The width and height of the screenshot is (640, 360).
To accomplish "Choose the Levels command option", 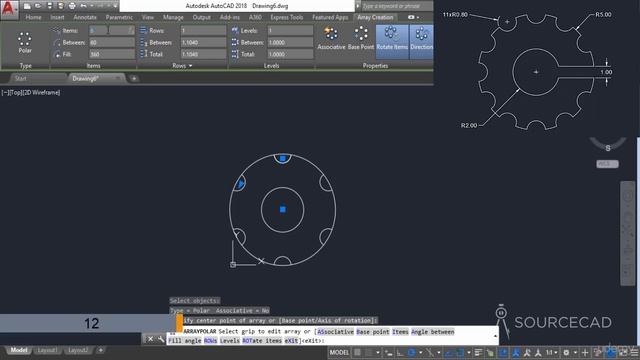I will pyautogui.click(x=230, y=340).
